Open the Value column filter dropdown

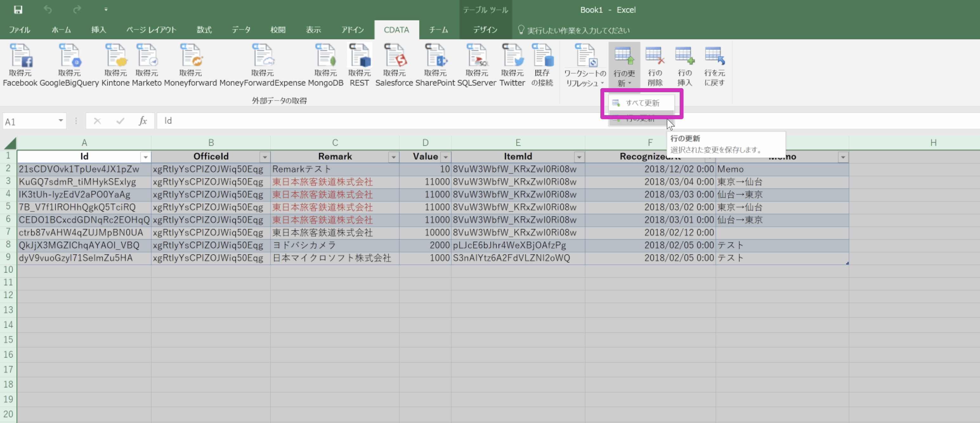[446, 157]
